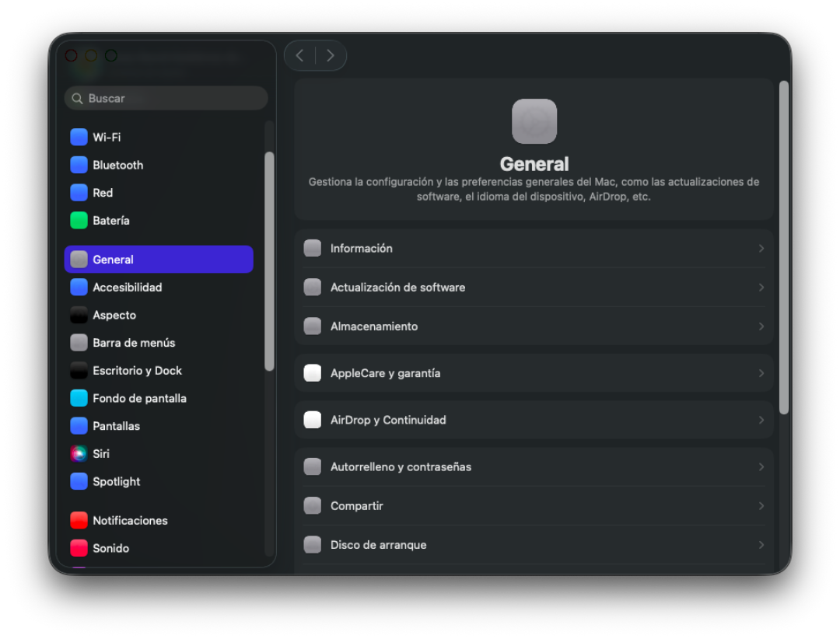Click the Buscar search field
The height and width of the screenshot is (639, 840).
click(x=166, y=99)
